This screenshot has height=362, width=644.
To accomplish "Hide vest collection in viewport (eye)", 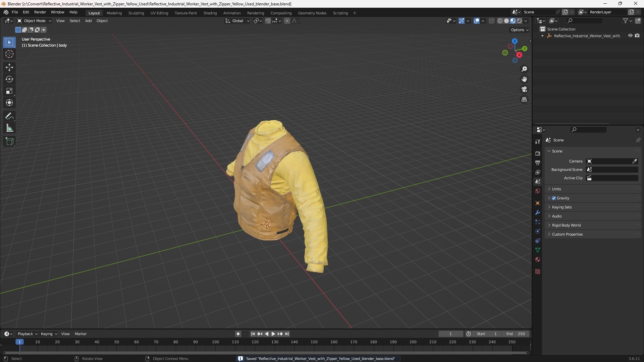I will 630,36.
